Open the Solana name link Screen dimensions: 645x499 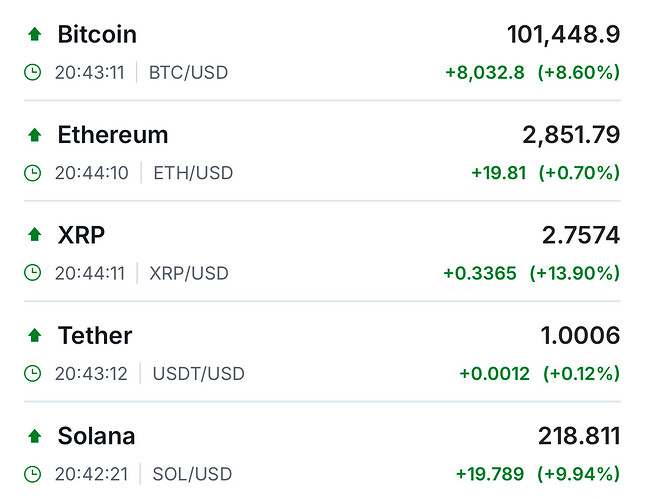tap(96, 436)
